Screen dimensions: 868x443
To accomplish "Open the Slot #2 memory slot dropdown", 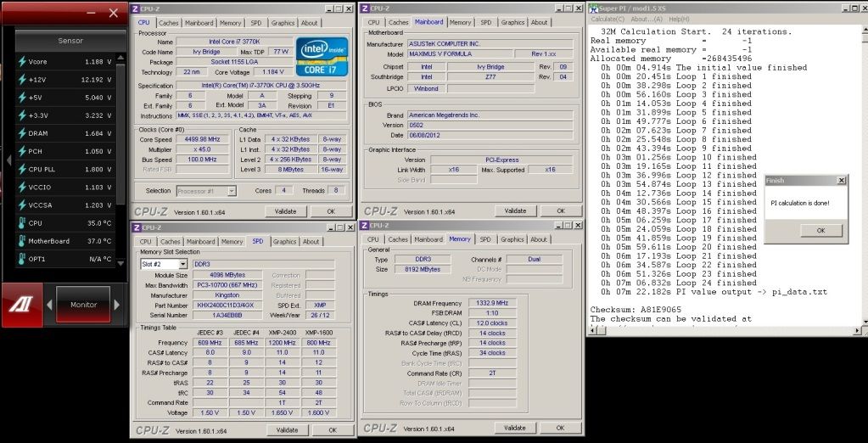I will [182, 264].
